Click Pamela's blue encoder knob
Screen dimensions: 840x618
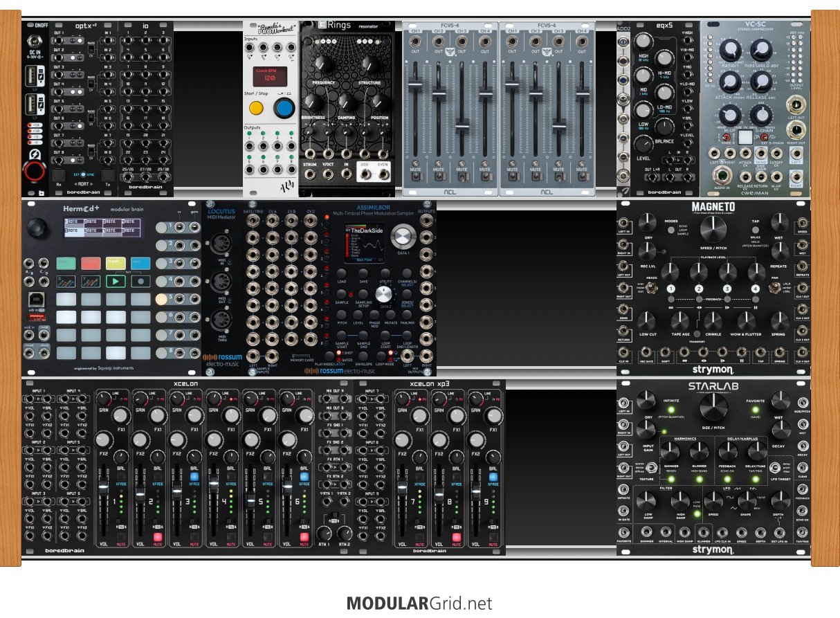pyautogui.click(x=284, y=108)
